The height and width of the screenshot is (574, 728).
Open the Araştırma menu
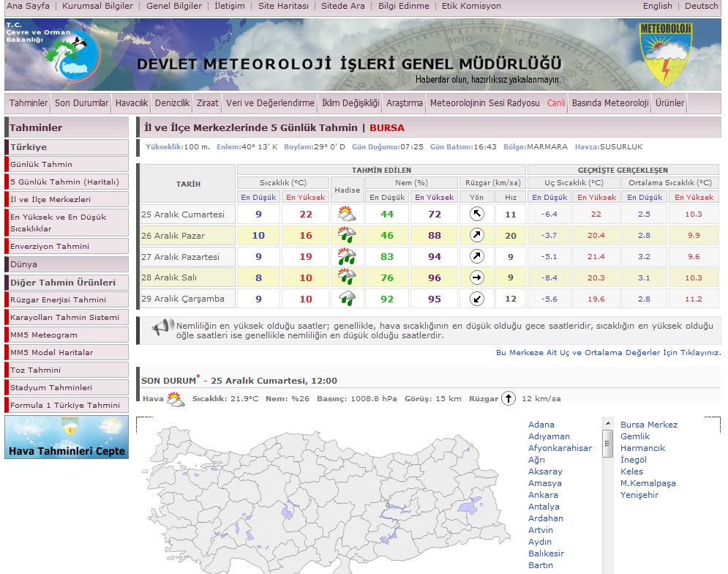tap(405, 102)
